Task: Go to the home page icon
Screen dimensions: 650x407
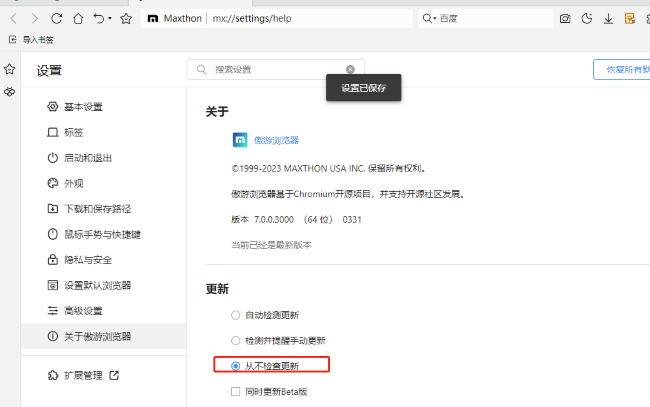Action: coord(77,18)
